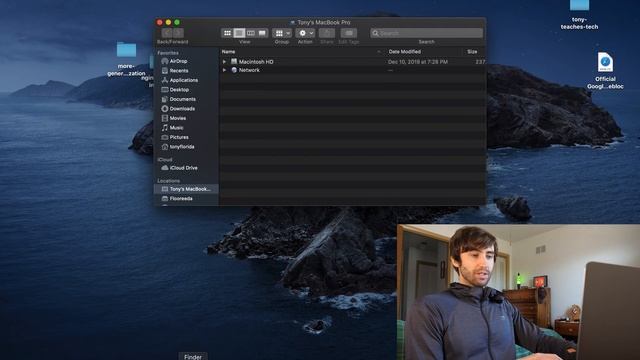Image resolution: width=640 pixels, height=360 pixels.
Task: Click the Finder search field
Action: coord(427,33)
